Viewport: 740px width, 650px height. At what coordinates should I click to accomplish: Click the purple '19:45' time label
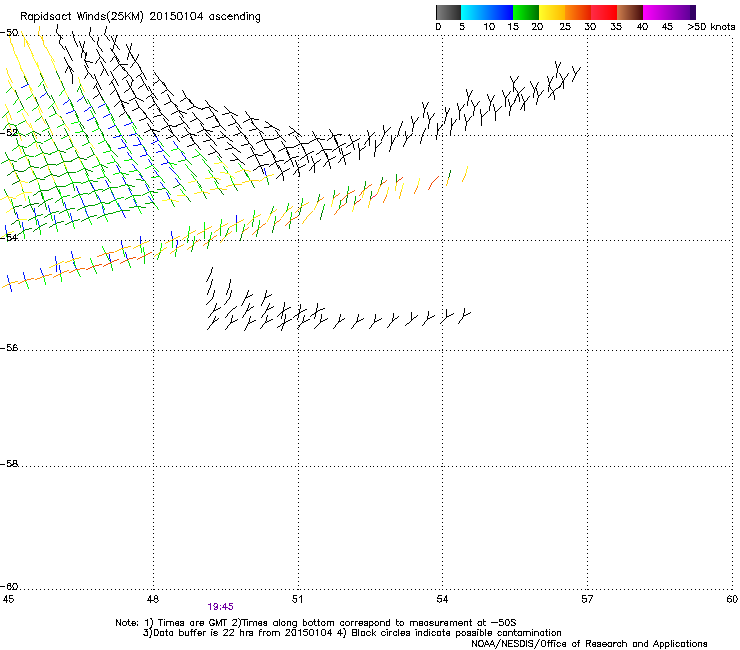coord(220,607)
